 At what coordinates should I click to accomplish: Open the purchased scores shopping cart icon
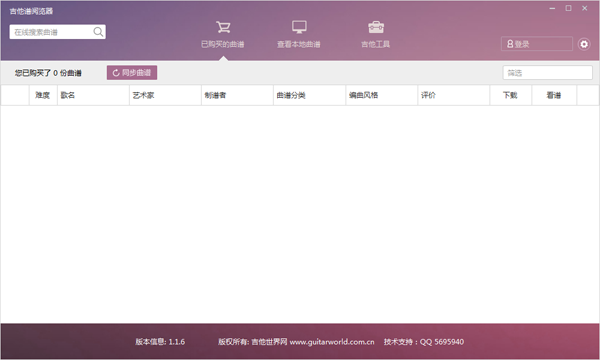tap(223, 27)
